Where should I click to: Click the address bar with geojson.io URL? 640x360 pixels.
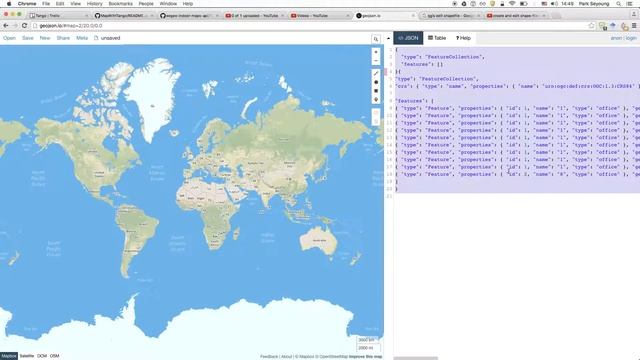(310, 26)
